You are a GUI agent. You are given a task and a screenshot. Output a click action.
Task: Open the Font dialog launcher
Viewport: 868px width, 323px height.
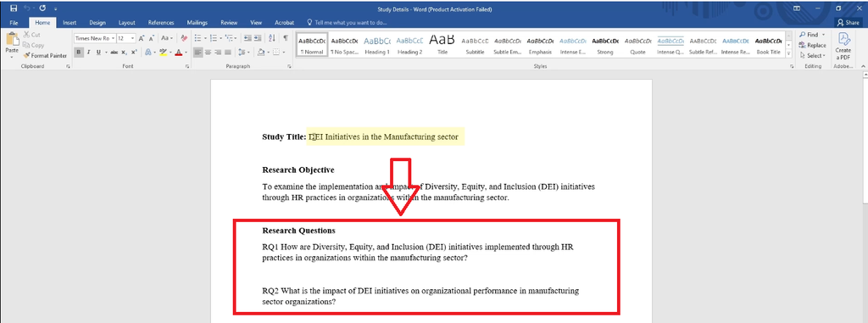pyautogui.click(x=186, y=66)
